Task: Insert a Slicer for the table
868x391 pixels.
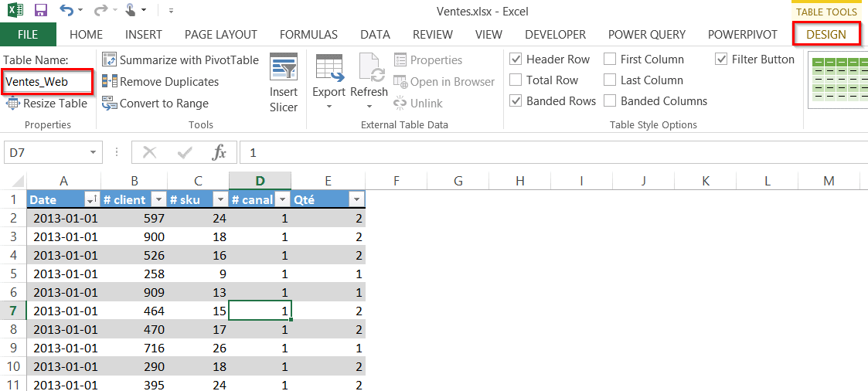Action: 284,83
